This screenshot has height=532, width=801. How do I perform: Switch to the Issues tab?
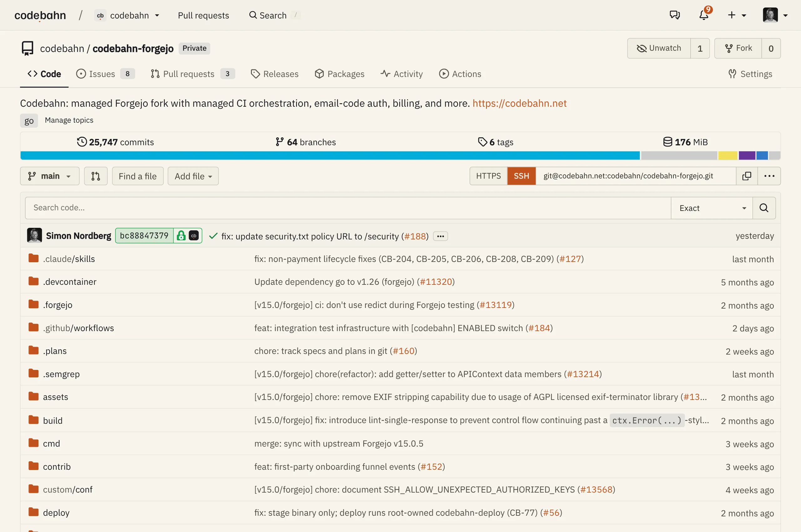[x=105, y=74]
